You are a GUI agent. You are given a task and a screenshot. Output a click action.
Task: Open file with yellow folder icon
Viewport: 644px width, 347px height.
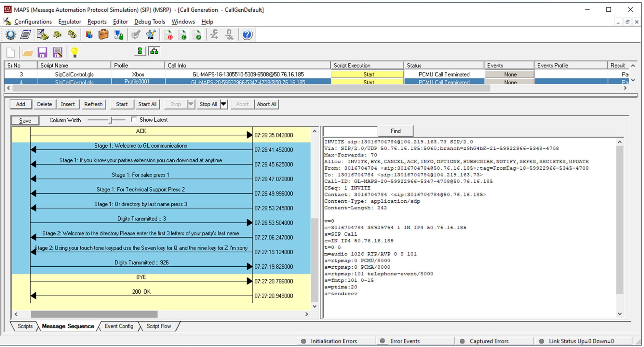(27, 52)
